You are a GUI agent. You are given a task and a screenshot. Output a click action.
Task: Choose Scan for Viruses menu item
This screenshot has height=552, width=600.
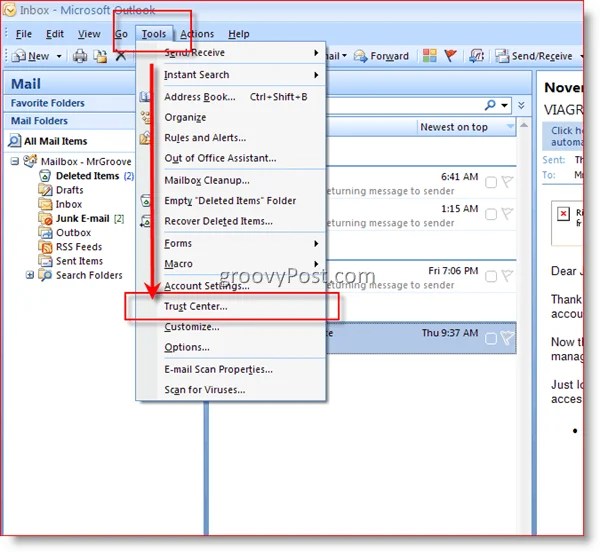click(231, 390)
